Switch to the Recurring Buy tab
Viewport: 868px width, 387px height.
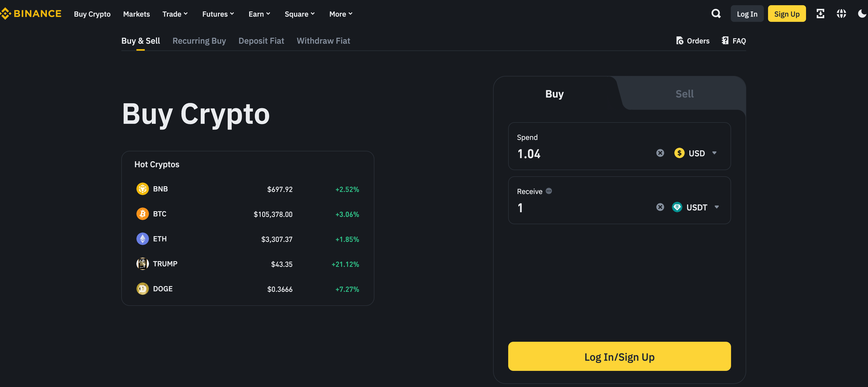tap(199, 41)
